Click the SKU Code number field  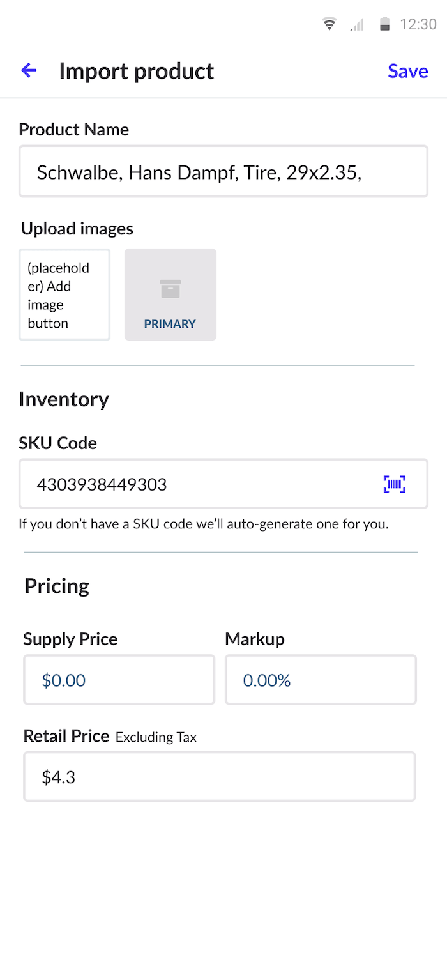(x=198, y=484)
